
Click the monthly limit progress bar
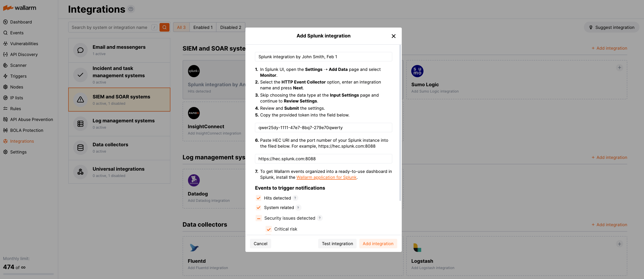click(x=28, y=274)
